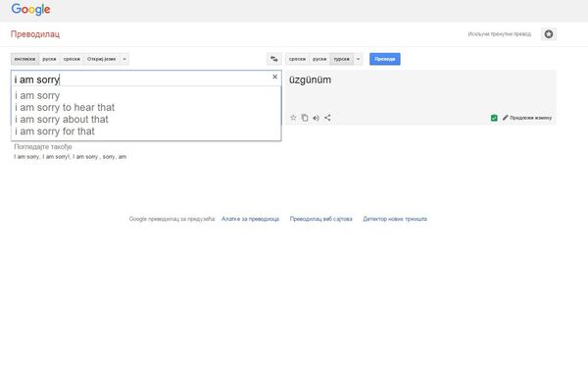Click the translated text üzgünüm
The width and height of the screenshot is (588, 367).
pos(310,79)
